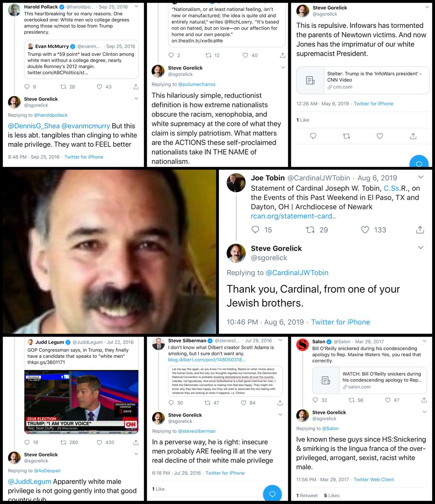
Task: Open dropdown chevron on Harold Pollack tweet
Action: [x=136, y=7]
